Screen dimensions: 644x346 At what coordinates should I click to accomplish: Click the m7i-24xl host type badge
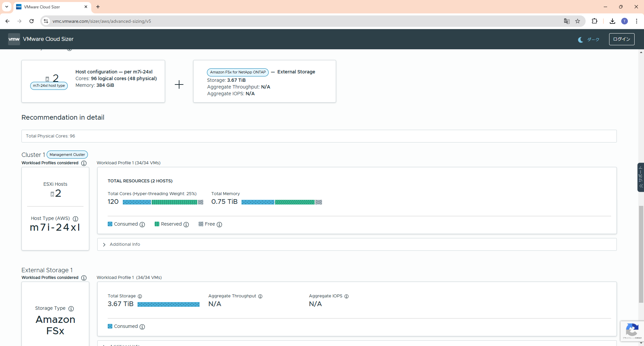point(49,86)
